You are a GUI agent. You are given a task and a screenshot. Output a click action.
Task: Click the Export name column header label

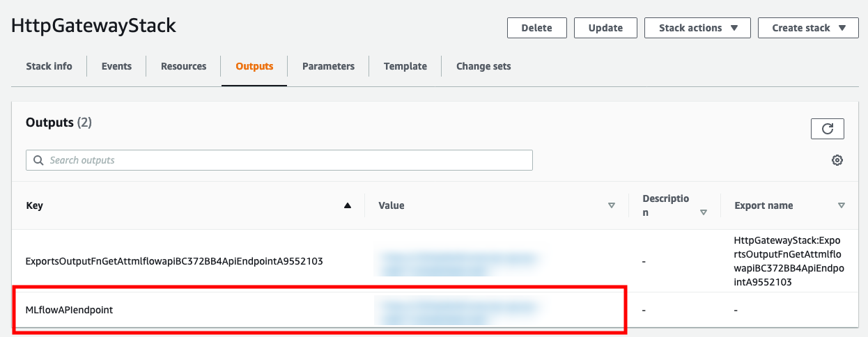tap(764, 205)
